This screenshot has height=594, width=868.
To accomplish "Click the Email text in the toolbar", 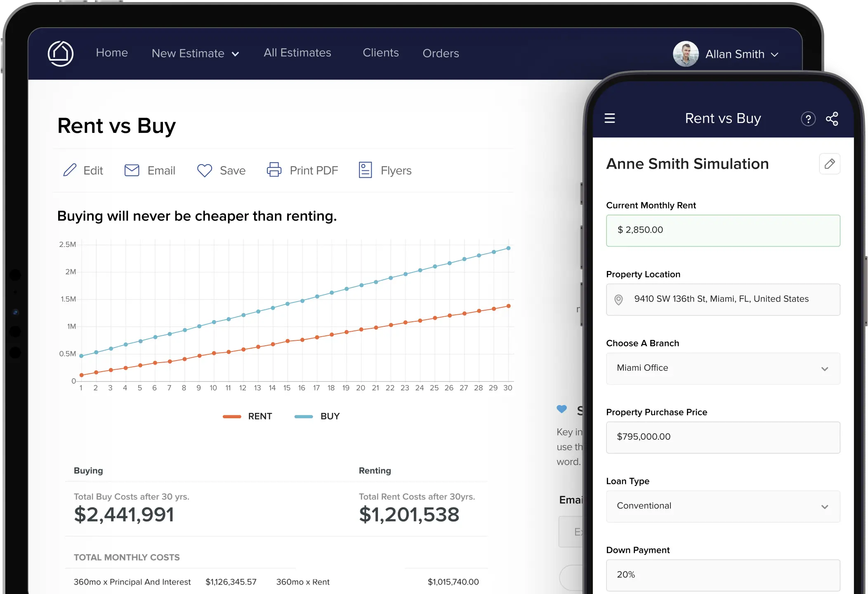I will [161, 170].
